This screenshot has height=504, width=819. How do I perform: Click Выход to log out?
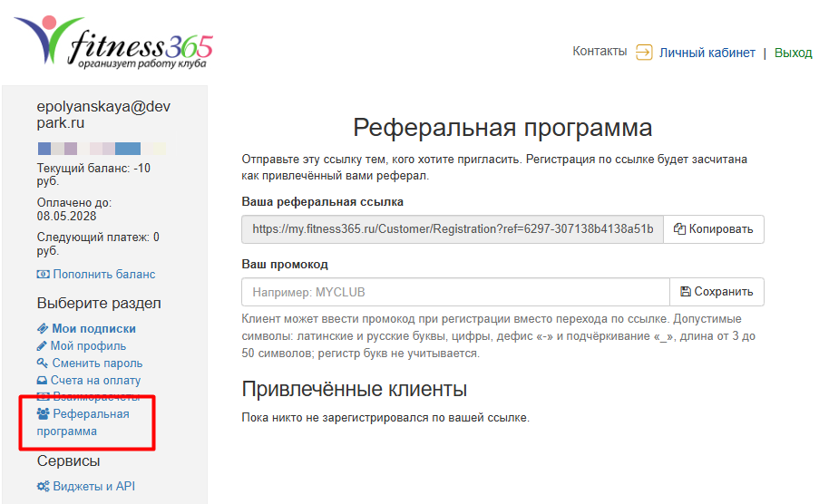click(x=793, y=53)
